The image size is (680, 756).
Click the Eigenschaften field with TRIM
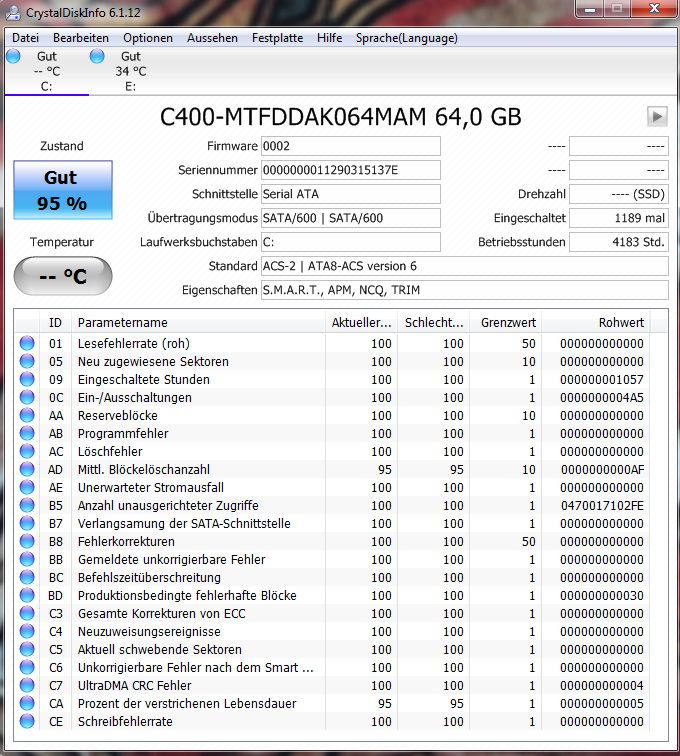tap(465, 290)
